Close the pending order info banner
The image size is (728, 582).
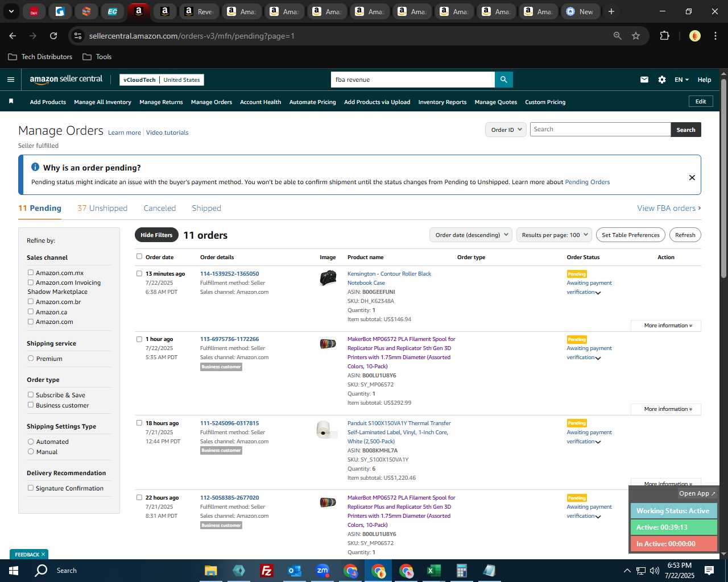(x=692, y=177)
